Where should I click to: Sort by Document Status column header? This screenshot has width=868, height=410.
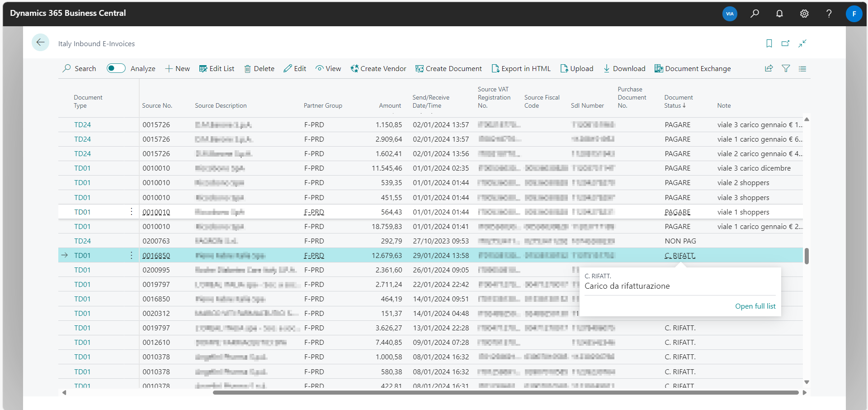click(x=678, y=101)
